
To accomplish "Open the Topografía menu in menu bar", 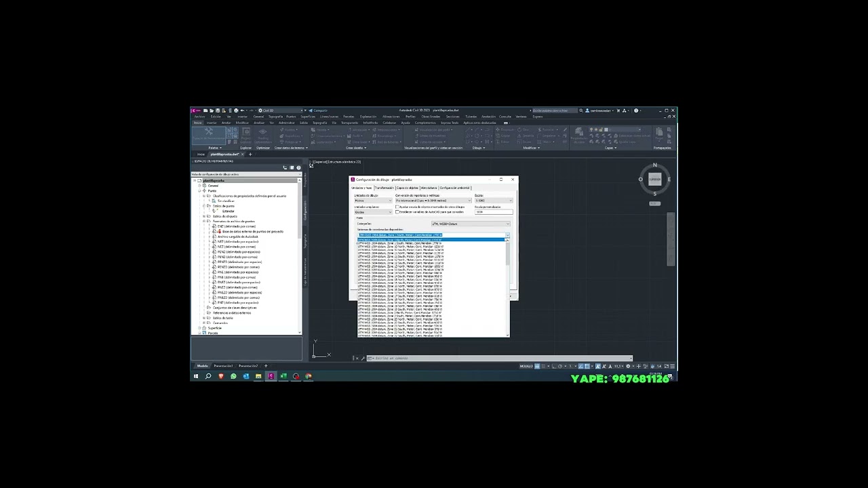I will point(275,117).
